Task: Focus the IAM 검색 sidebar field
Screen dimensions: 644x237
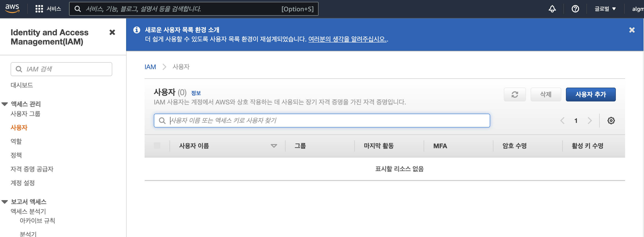Action: [x=61, y=69]
